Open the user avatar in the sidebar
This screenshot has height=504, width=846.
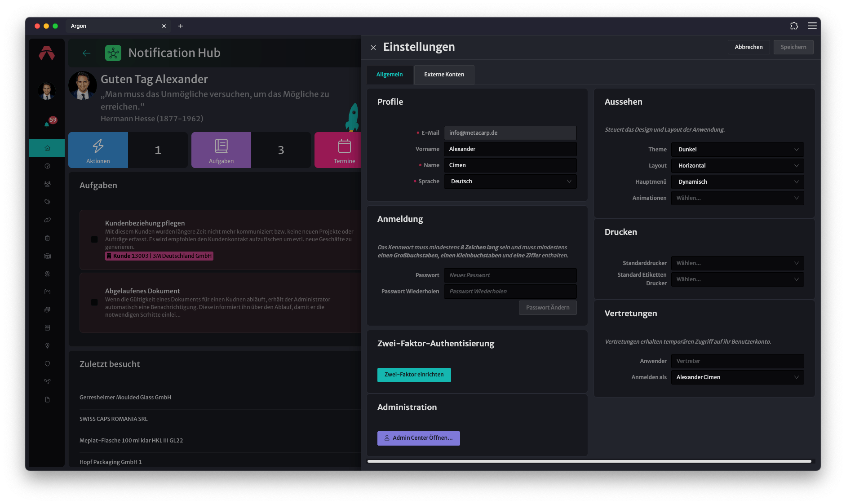(x=47, y=91)
